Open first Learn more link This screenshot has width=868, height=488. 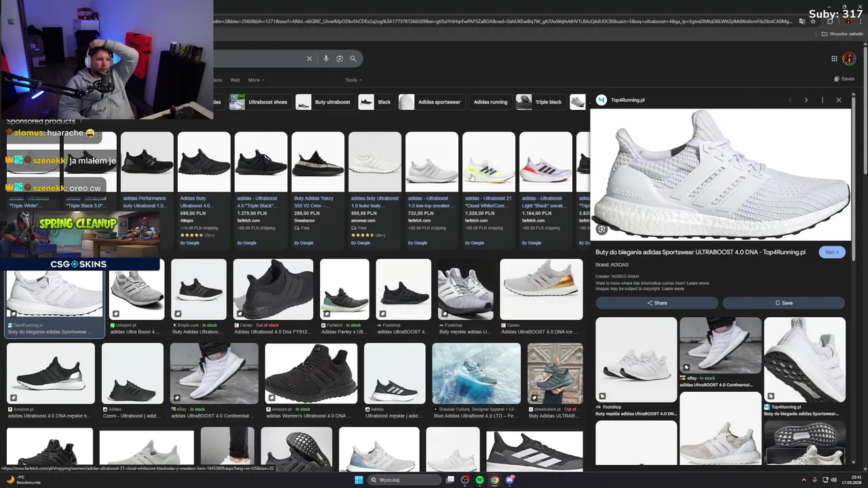698,283
